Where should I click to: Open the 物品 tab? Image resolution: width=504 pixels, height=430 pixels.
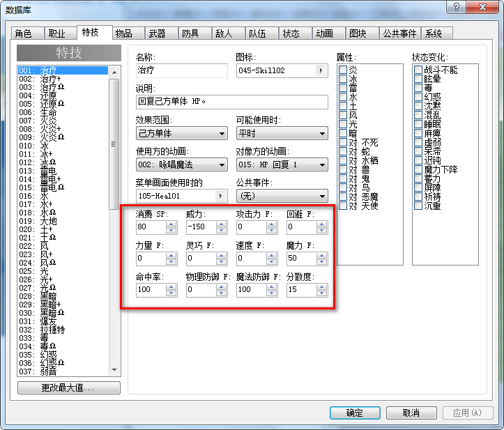(128, 33)
